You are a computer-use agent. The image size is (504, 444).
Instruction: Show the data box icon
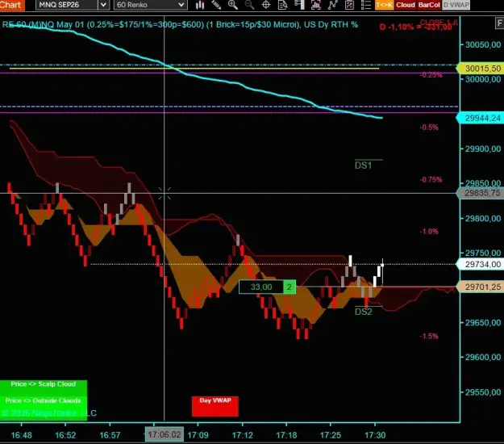(x=282, y=5)
